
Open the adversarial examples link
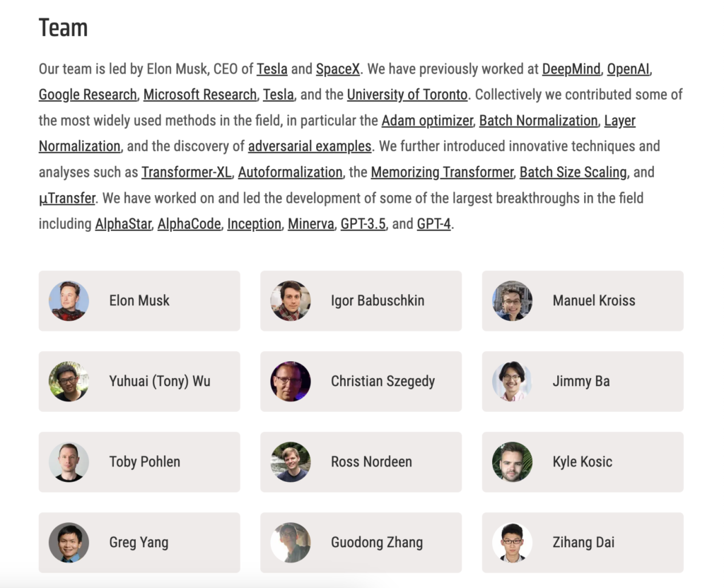coord(310,146)
